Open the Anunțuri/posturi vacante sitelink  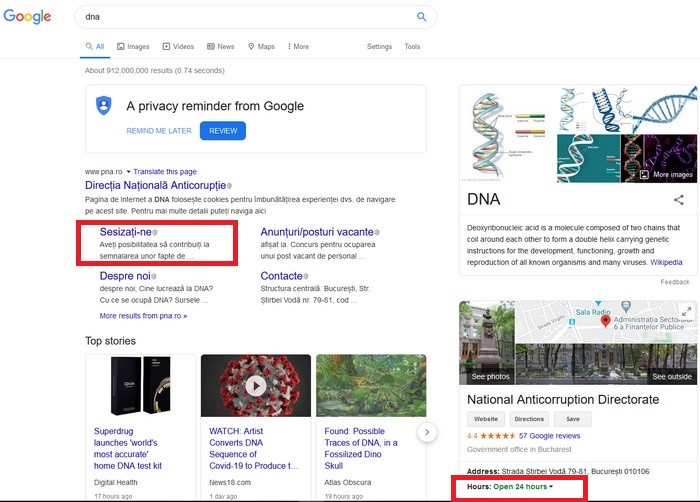pos(317,232)
